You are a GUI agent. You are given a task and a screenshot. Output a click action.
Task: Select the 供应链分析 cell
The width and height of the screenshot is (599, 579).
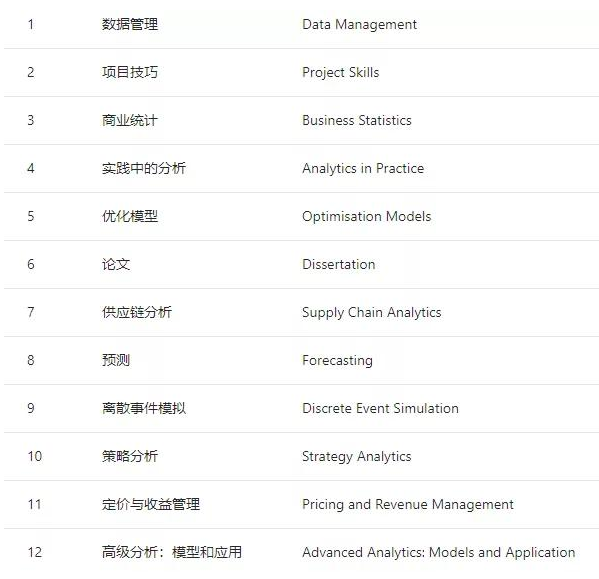[x=137, y=312]
